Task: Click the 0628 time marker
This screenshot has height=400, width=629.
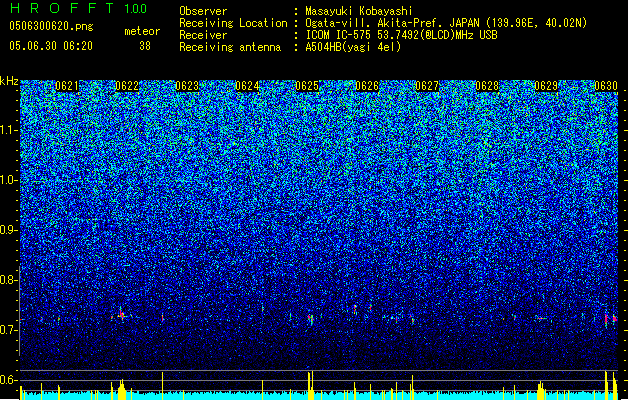Action: (x=487, y=86)
